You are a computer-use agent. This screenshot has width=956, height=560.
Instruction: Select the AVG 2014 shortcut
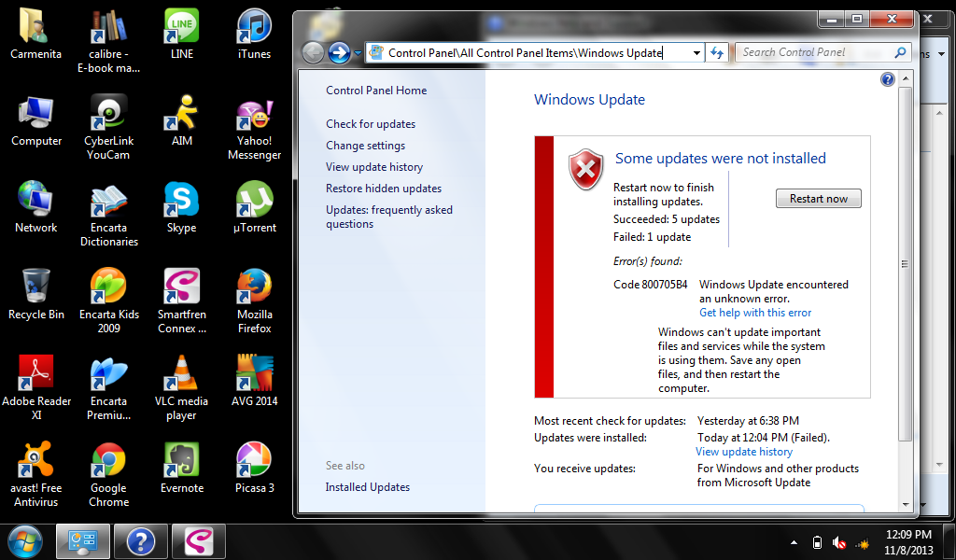click(x=254, y=382)
